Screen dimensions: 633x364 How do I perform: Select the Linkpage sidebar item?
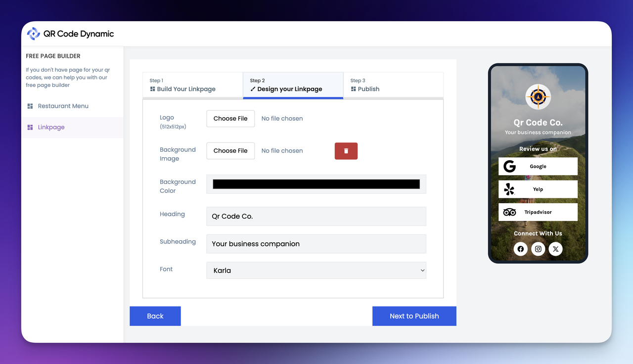(51, 127)
